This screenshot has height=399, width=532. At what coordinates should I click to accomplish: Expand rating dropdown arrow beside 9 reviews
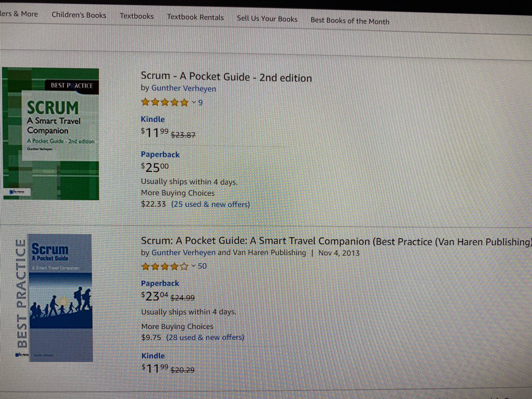(194, 102)
